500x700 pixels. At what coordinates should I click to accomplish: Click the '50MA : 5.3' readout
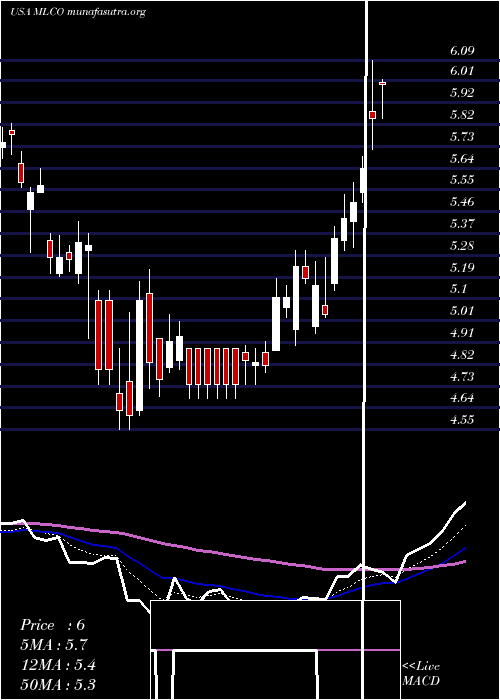coord(58,685)
